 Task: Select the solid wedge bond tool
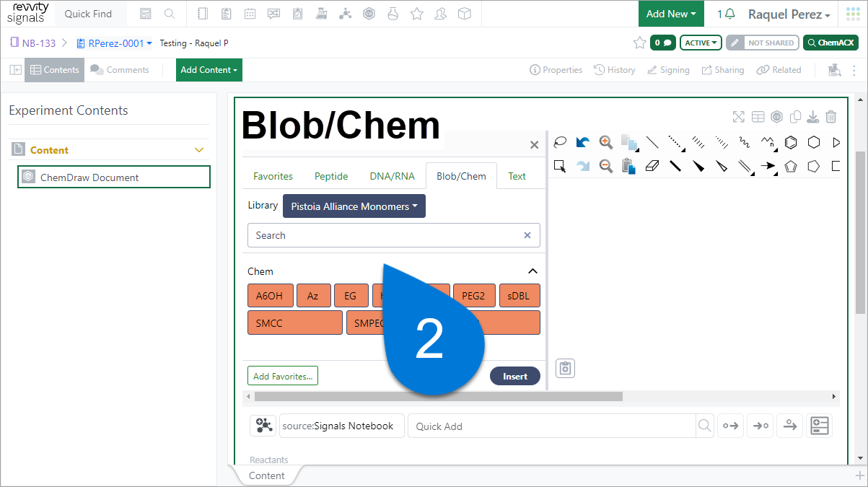point(698,166)
